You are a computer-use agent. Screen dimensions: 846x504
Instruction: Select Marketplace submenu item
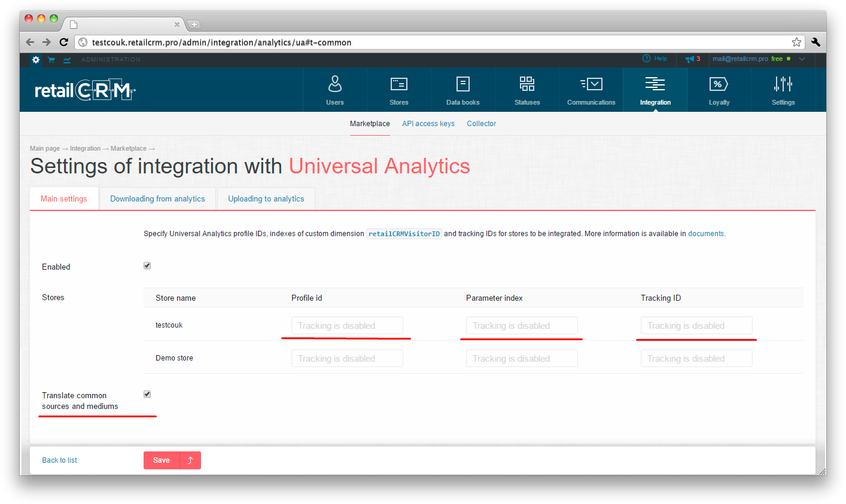pos(370,124)
